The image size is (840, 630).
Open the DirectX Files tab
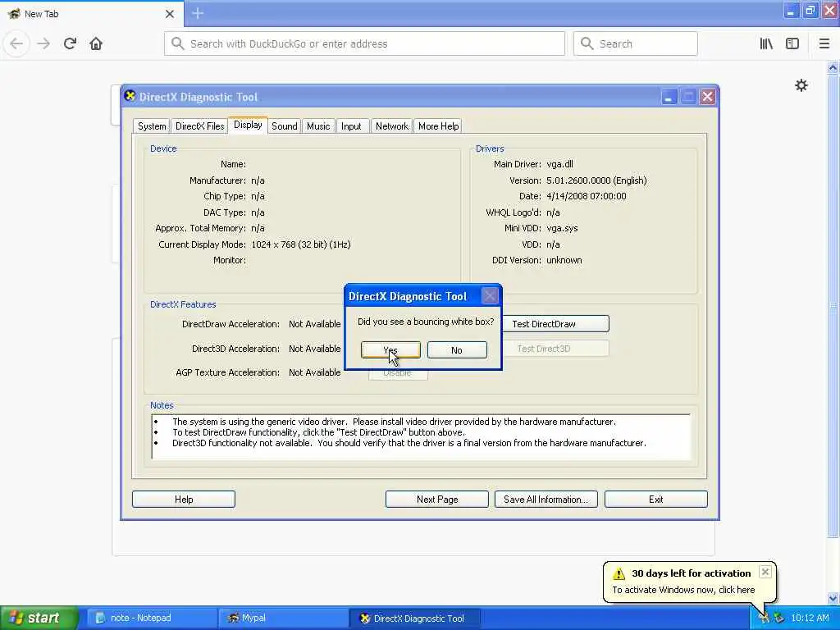click(200, 126)
